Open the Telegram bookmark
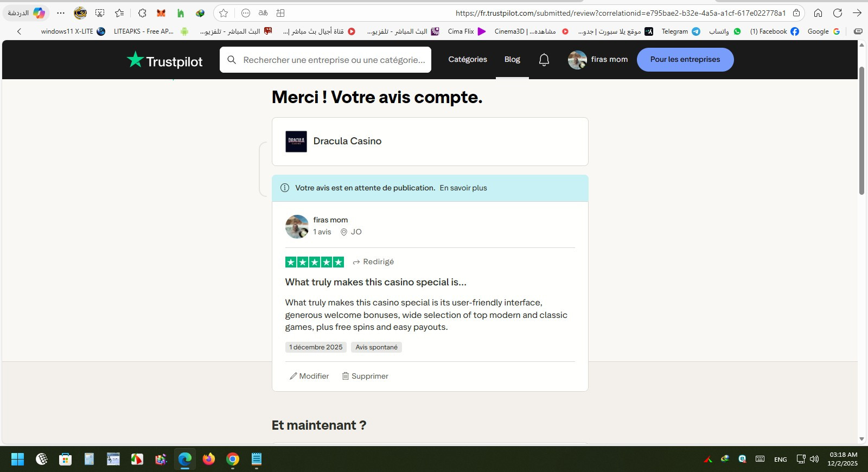The height and width of the screenshot is (472, 868). 681,31
